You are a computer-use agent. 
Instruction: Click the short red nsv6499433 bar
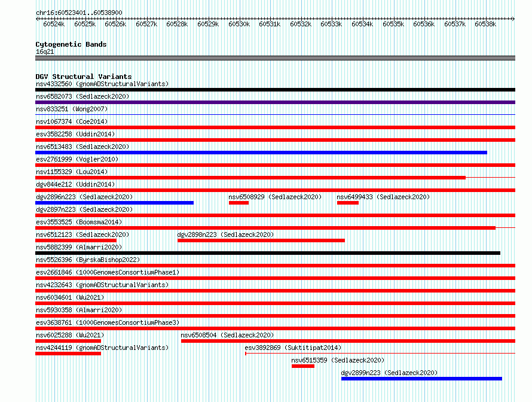348,203
